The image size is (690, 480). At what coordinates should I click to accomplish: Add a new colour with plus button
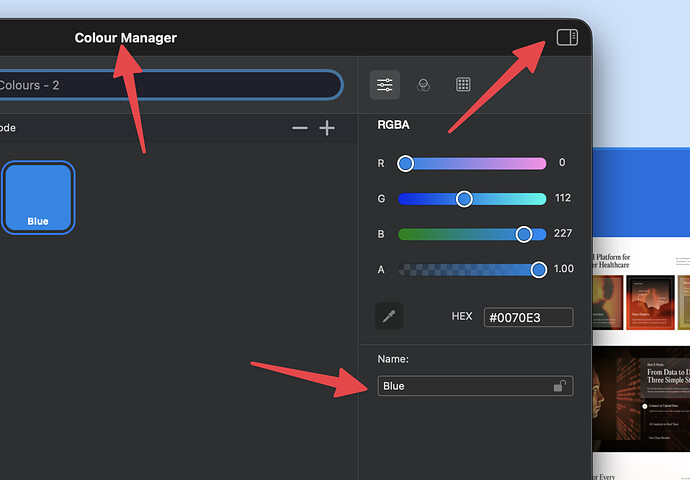327,128
